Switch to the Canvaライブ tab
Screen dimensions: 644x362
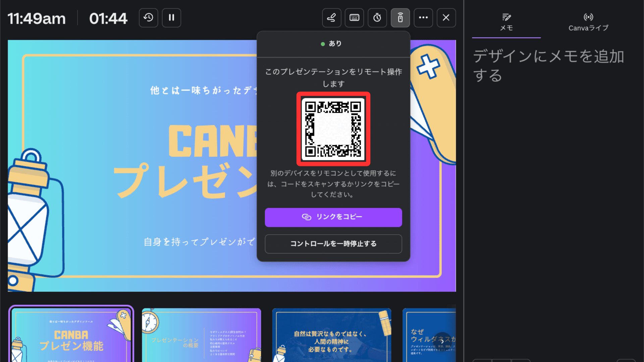click(588, 22)
